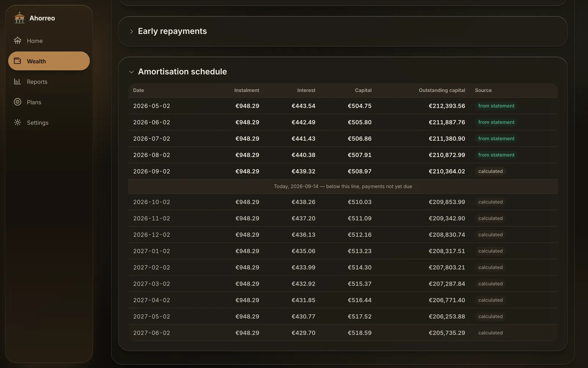The image size is (588, 368).
Task: Click the Capital column header
Action: (363, 90)
